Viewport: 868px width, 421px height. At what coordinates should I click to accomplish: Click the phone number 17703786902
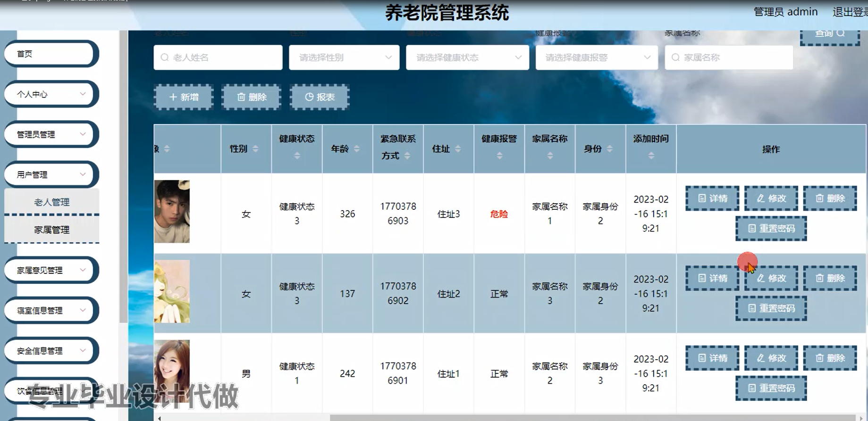(398, 293)
